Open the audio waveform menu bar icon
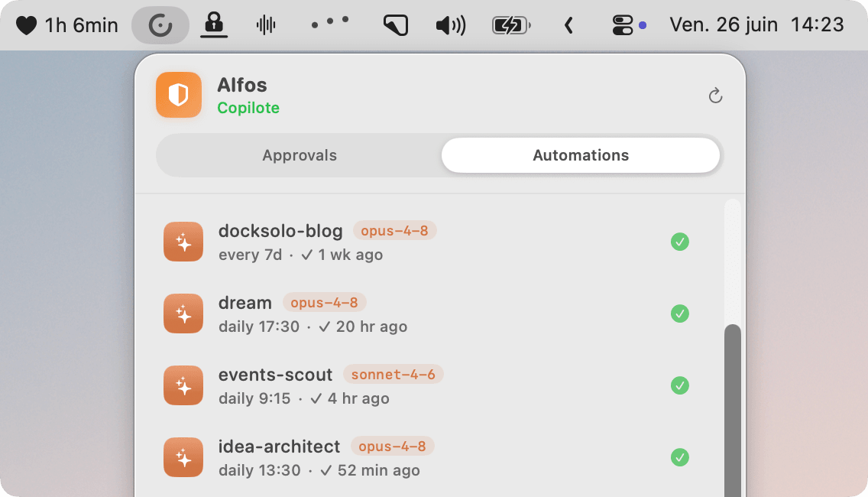The height and width of the screenshot is (497, 868). 266,25
